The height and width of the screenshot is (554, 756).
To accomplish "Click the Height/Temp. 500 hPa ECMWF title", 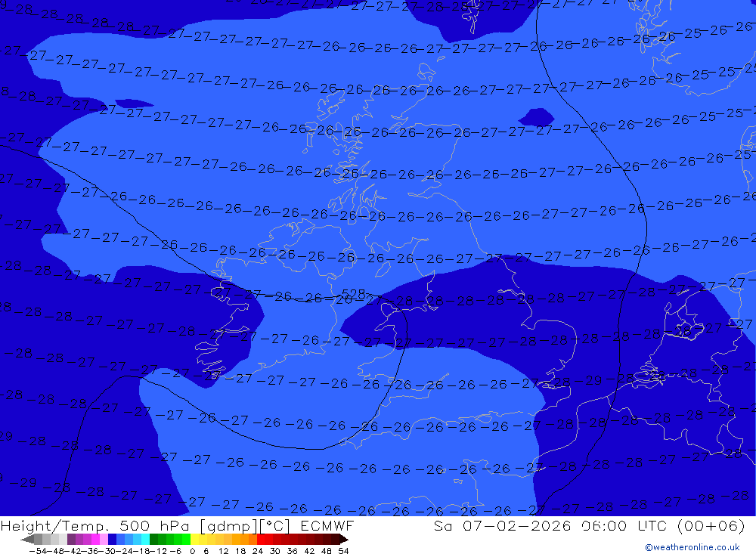I will 178,525.
